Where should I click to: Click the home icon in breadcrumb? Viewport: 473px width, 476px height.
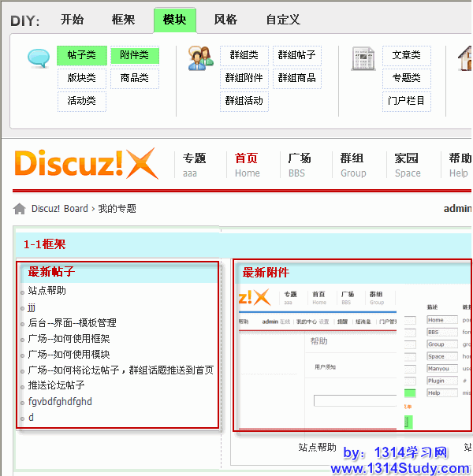(x=20, y=209)
